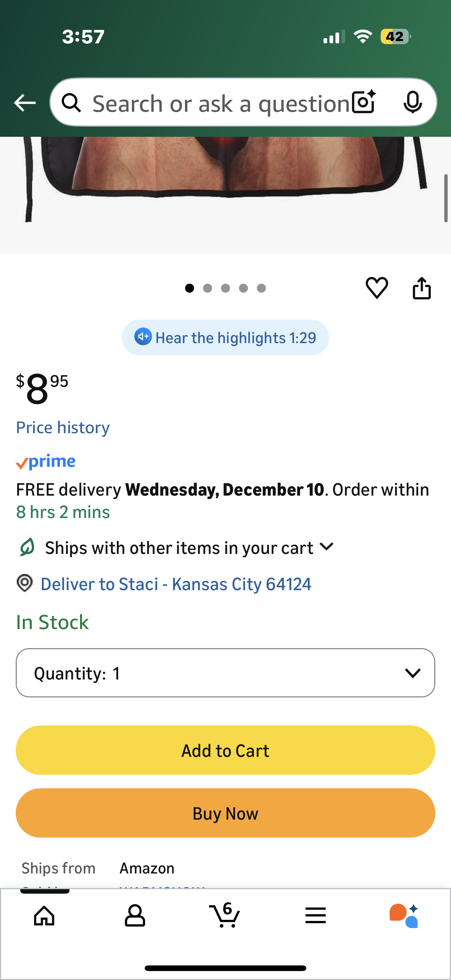
Task: Tap the back arrow icon
Action: 25,103
